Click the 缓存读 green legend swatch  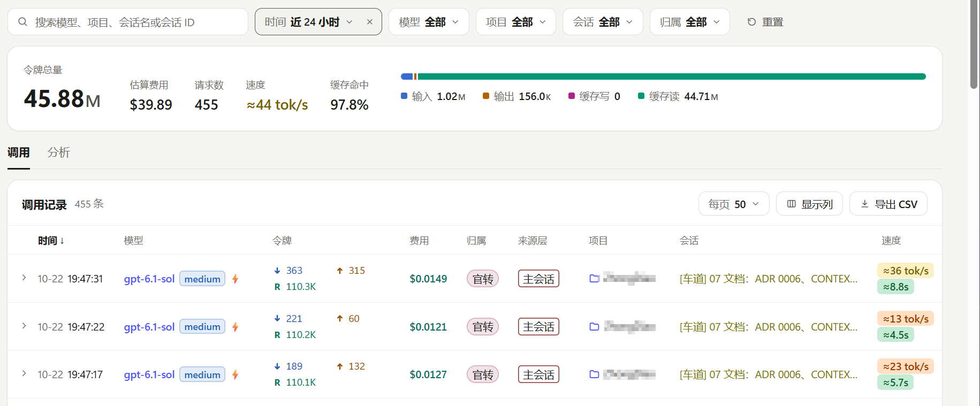click(641, 96)
